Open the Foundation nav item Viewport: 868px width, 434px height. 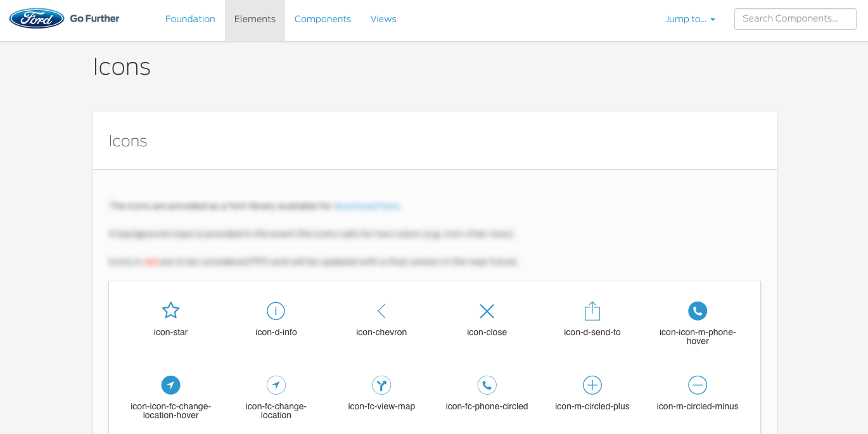point(190,19)
